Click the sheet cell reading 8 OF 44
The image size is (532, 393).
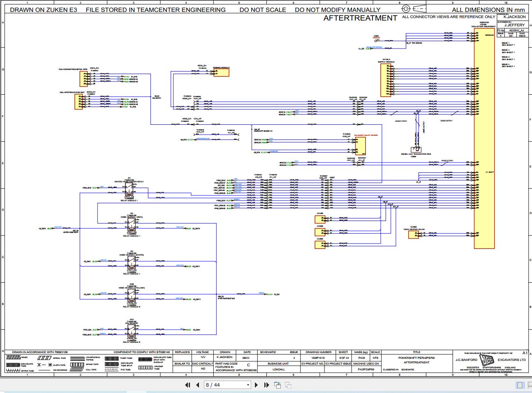pyautogui.click(x=343, y=358)
